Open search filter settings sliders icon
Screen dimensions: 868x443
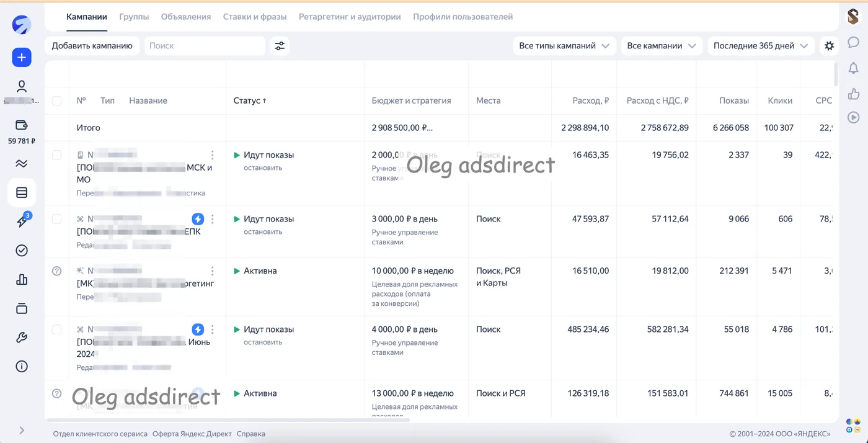(x=280, y=45)
